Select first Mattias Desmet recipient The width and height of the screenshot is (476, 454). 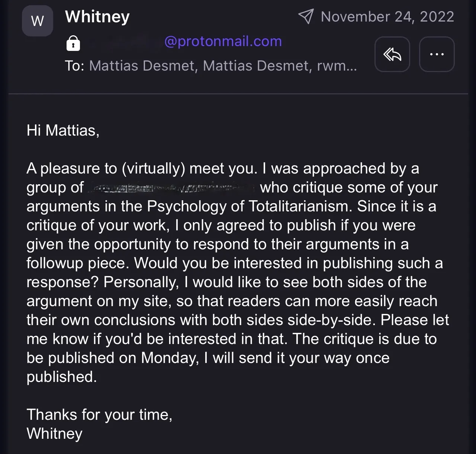pyautogui.click(x=144, y=66)
